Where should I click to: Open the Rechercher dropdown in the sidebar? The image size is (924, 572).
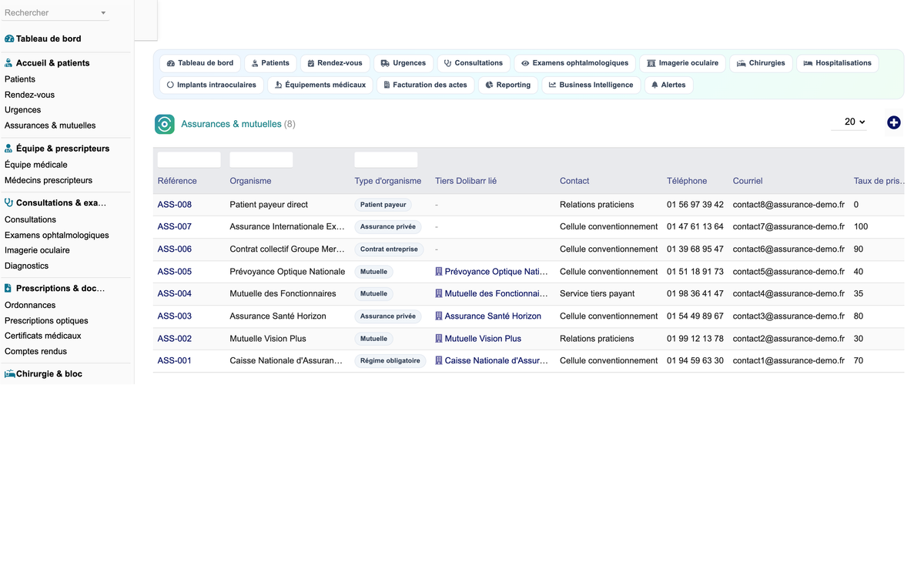tap(55, 13)
